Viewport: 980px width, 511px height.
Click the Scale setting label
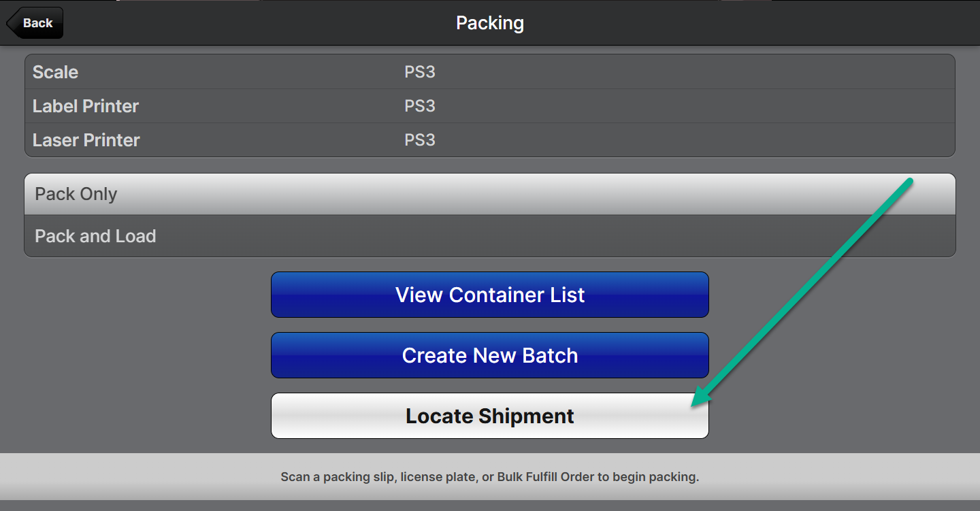pos(56,72)
